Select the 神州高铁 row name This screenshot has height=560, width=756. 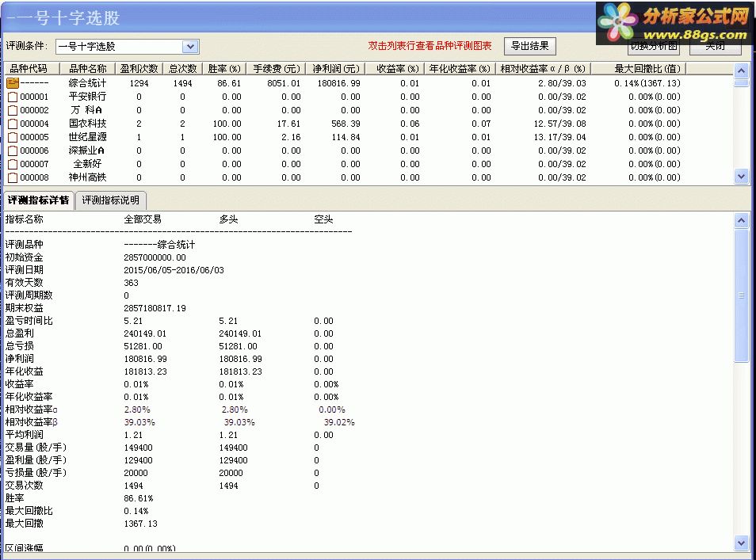pyautogui.click(x=87, y=178)
